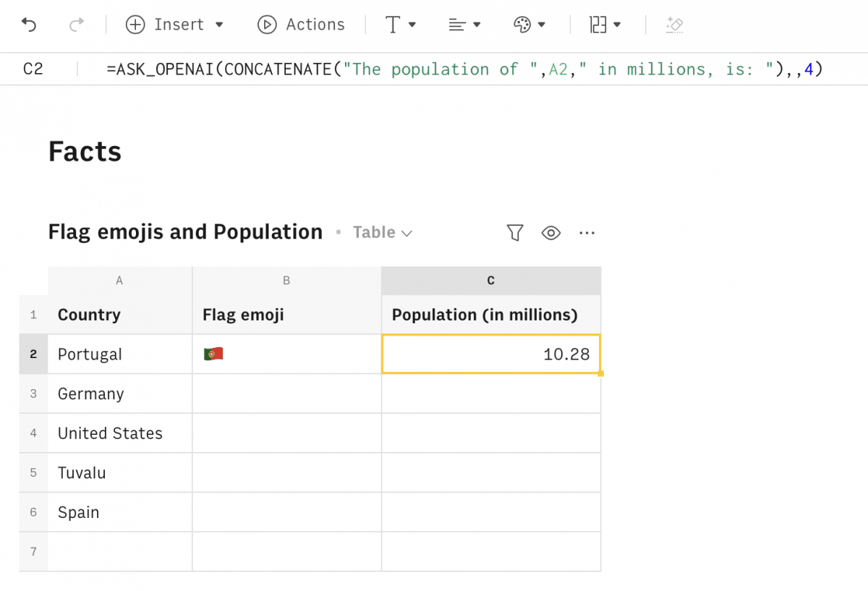Click inside the formula bar
Viewport: 868px width, 591px height.
(434, 69)
